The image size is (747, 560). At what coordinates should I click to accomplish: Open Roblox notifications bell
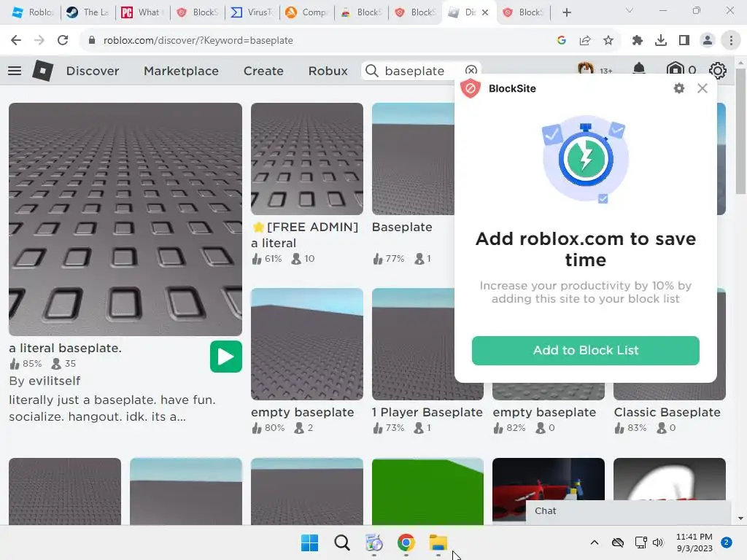coord(639,69)
